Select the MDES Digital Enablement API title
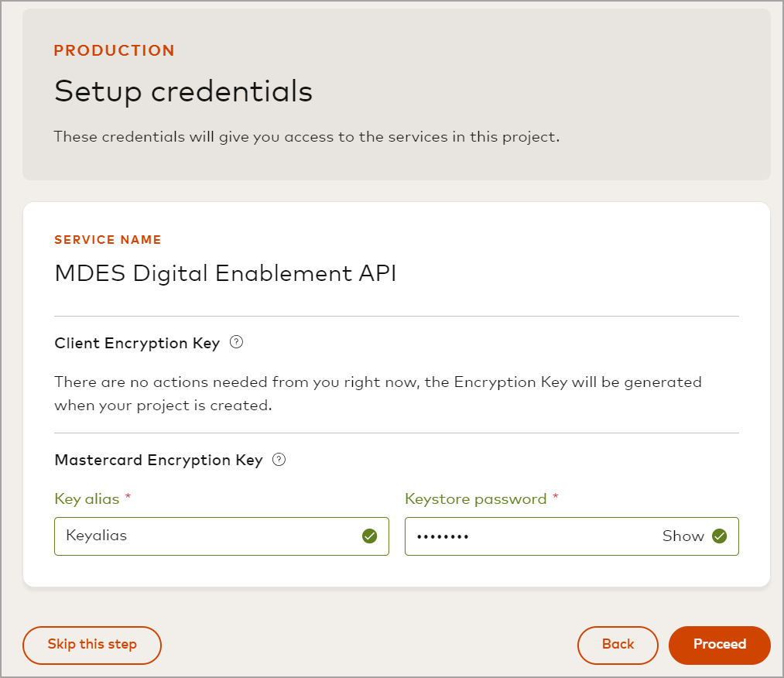The width and height of the screenshot is (784, 678). click(225, 273)
